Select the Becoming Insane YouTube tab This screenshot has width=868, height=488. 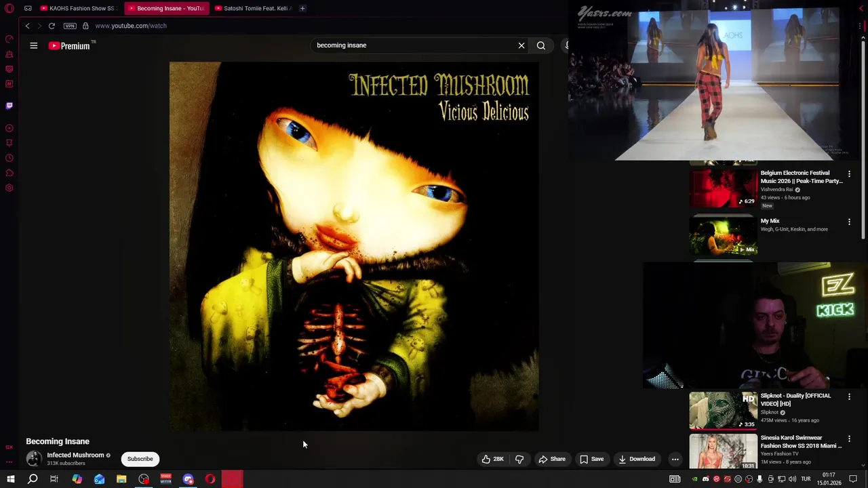(165, 8)
